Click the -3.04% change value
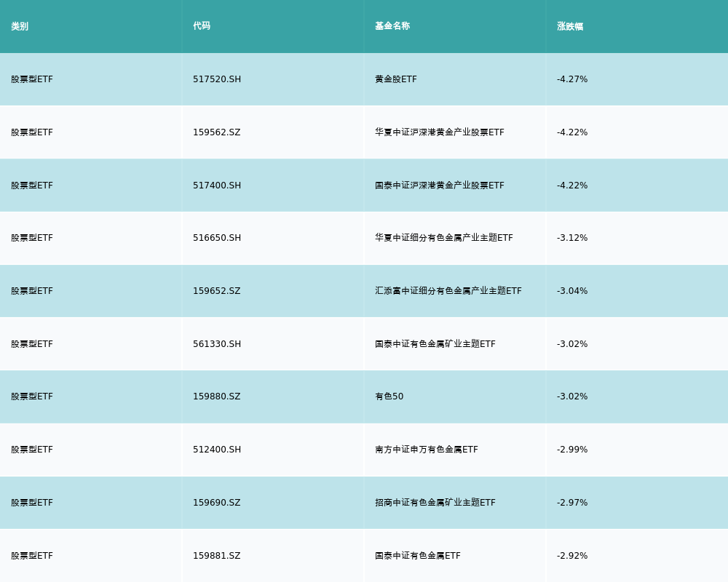728x582 pixels. point(572,291)
